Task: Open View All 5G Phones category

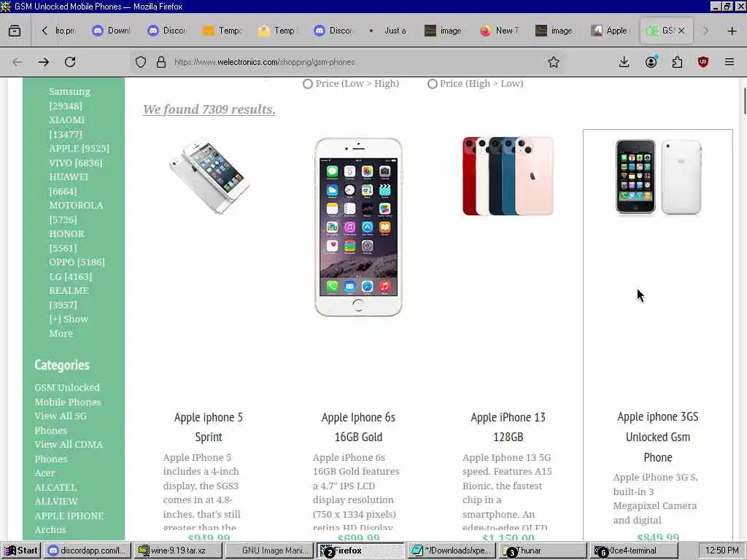Action: (61, 423)
